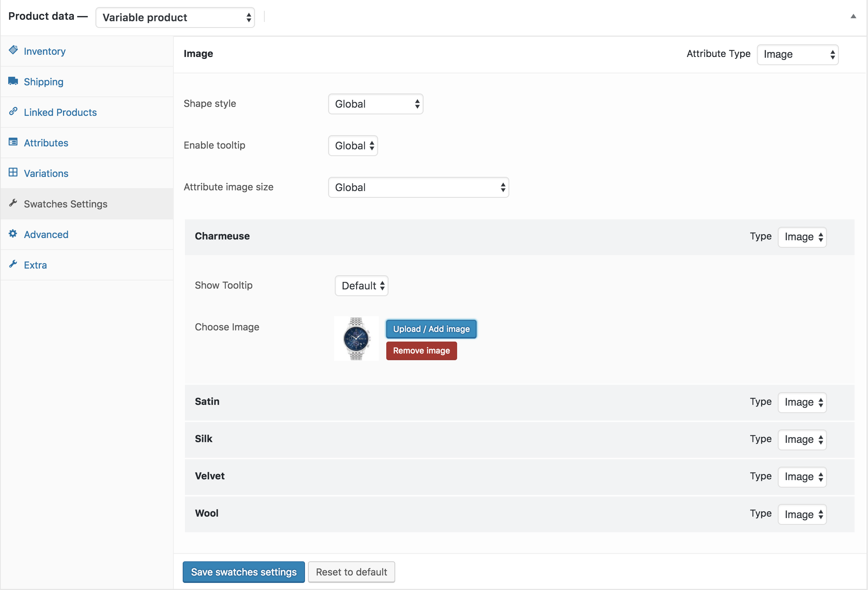Click the Save swatches settings button
This screenshot has width=868, height=590.
tap(243, 572)
